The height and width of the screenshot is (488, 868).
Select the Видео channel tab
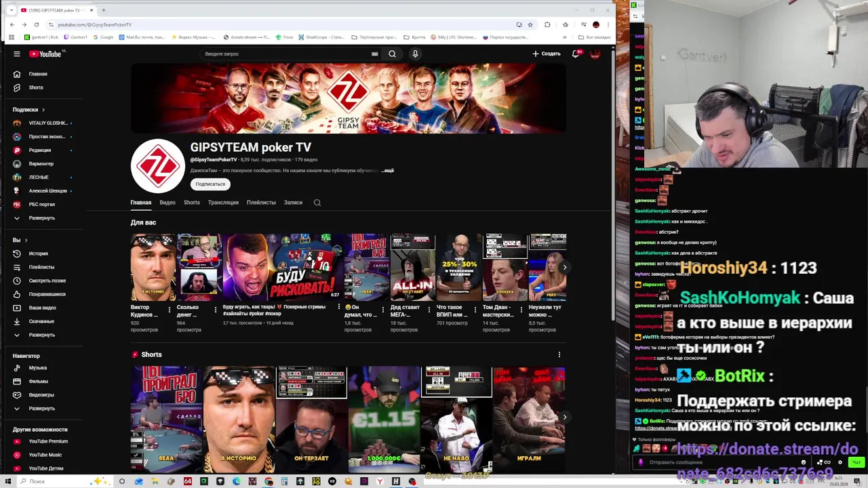pyautogui.click(x=167, y=202)
